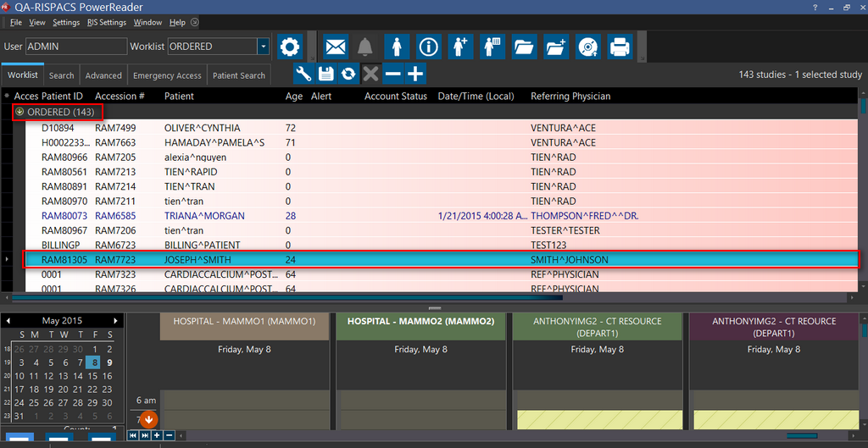Open the Worklist dropdown showing ORDERED
The height and width of the screenshot is (448, 868).
point(264,47)
